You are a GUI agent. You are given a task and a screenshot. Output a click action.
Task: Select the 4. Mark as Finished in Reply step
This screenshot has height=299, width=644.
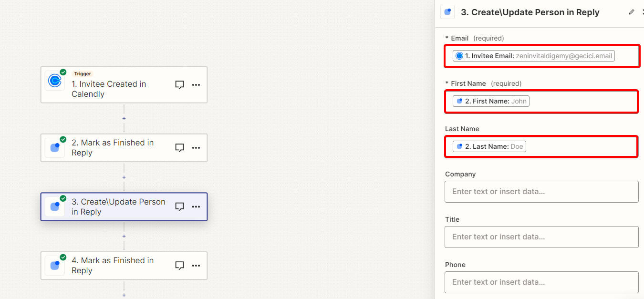click(x=124, y=266)
